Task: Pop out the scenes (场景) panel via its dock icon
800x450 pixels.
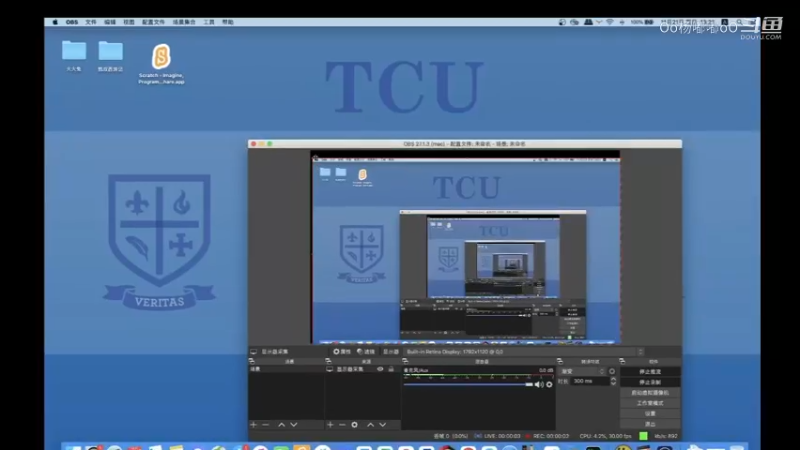Action: point(252,361)
